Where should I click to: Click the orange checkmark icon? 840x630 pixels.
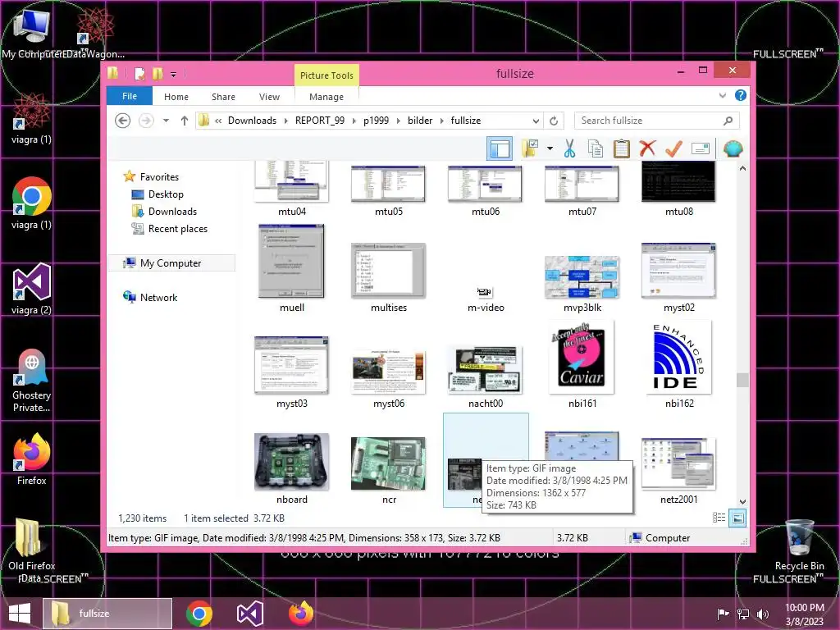click(674, 148)
